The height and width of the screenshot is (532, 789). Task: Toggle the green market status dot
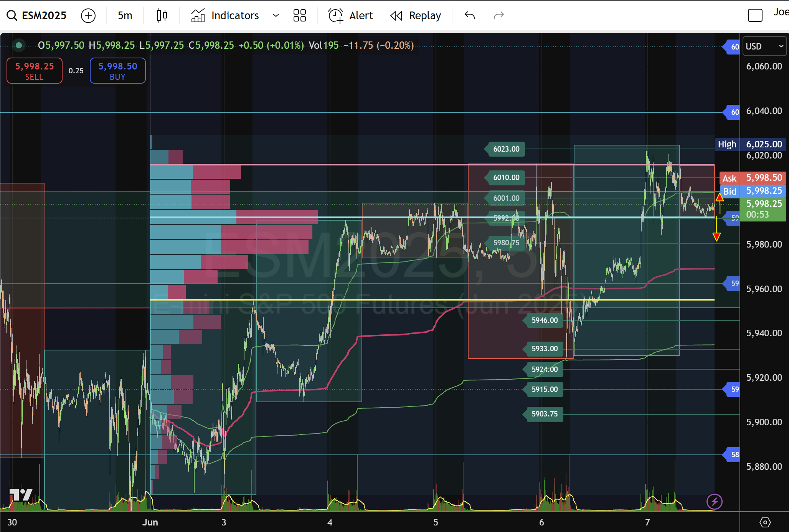coord(18,45)
